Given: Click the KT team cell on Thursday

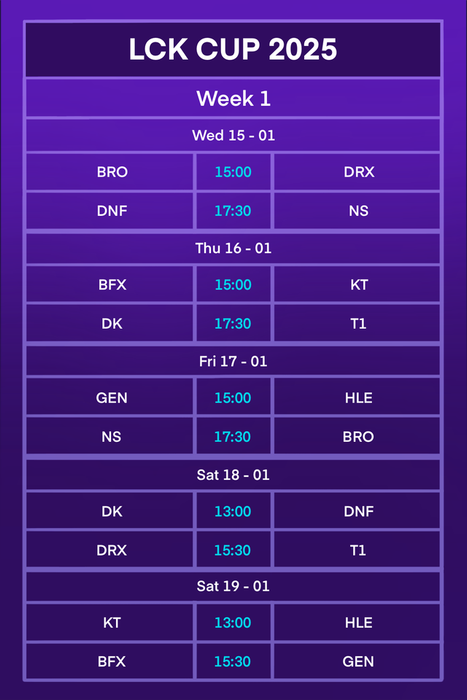Looking at the screenshot, I should click(x=357, y=284).
